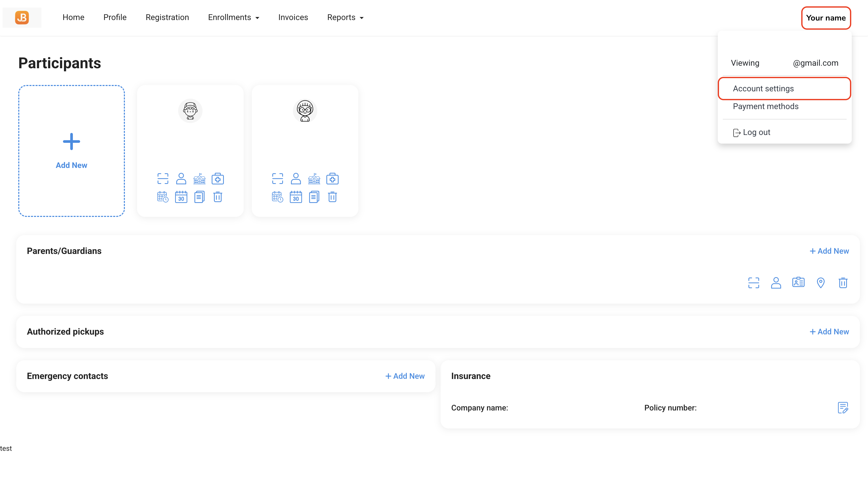Viewport: 868px width, 482px height.
Task: Click the parent's scan frame icon
Action: 754,282
